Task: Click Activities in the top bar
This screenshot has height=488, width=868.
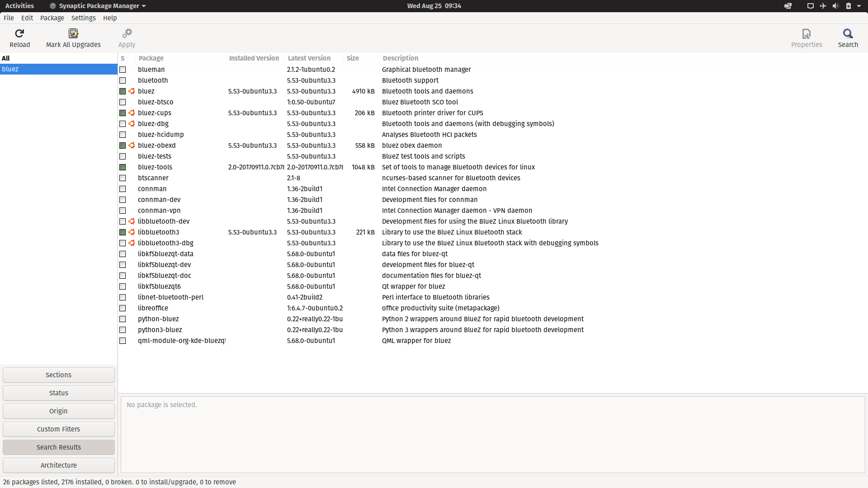Action: (19, 6)
